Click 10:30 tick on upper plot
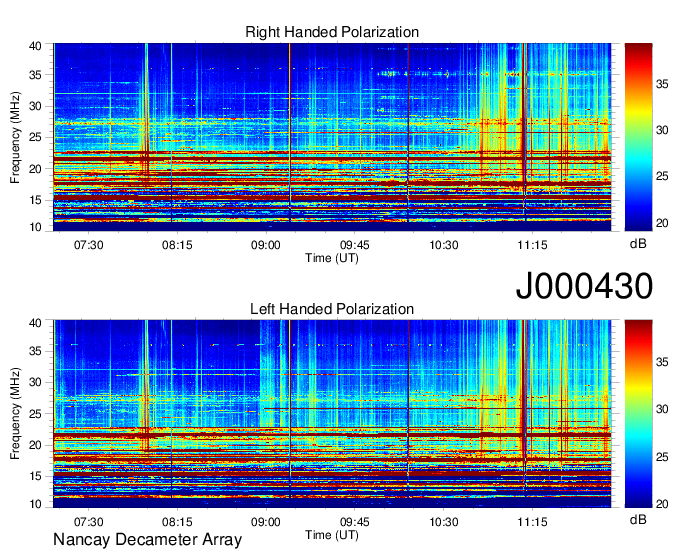 point(444,245)
